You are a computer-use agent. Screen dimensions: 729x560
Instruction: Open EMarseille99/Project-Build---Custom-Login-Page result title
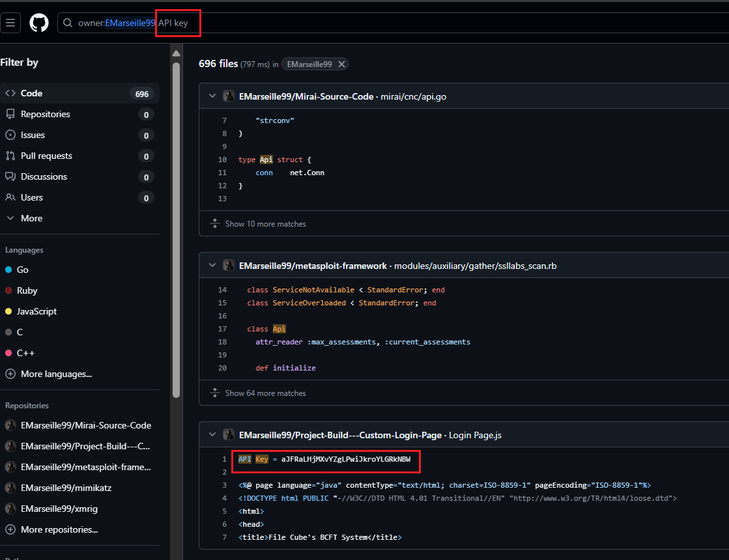tap(340, 435)
